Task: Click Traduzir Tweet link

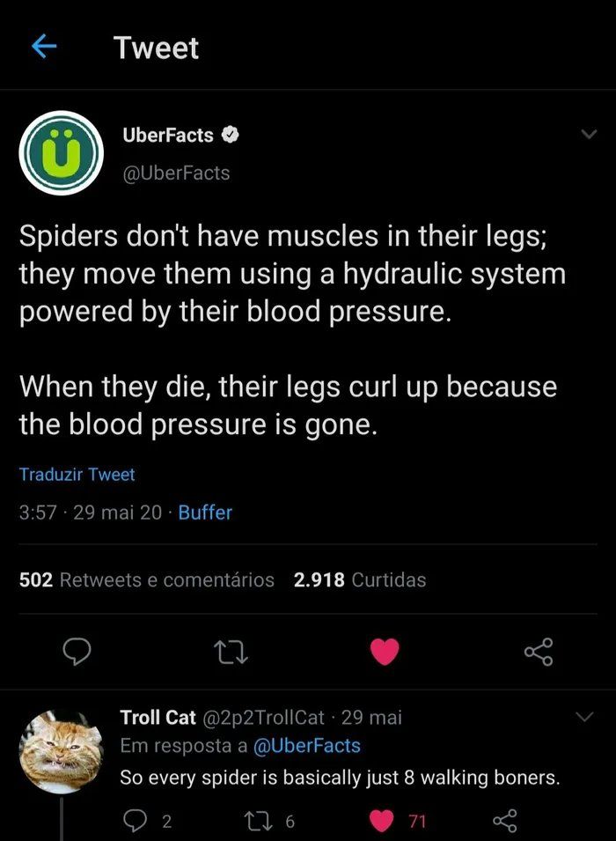Action: point(77,475)
